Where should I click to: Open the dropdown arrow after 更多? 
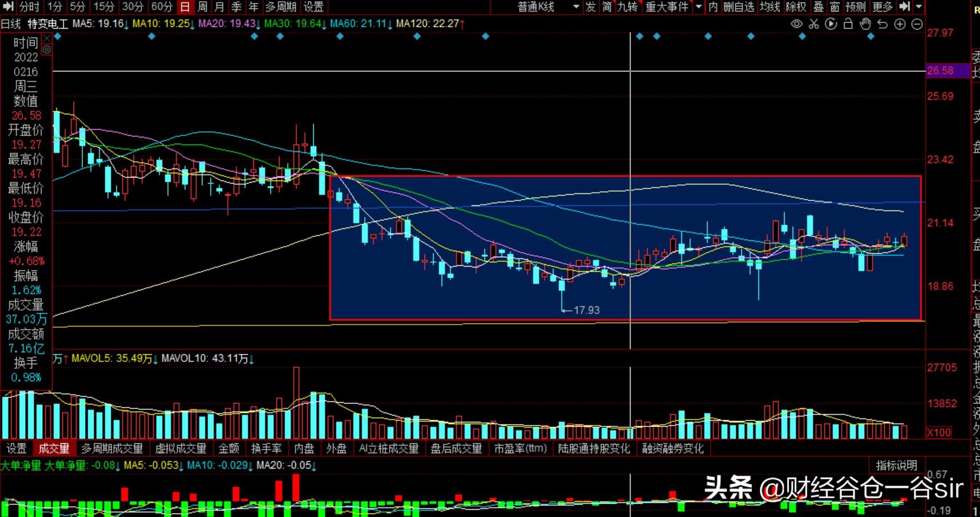click(918, 7)
